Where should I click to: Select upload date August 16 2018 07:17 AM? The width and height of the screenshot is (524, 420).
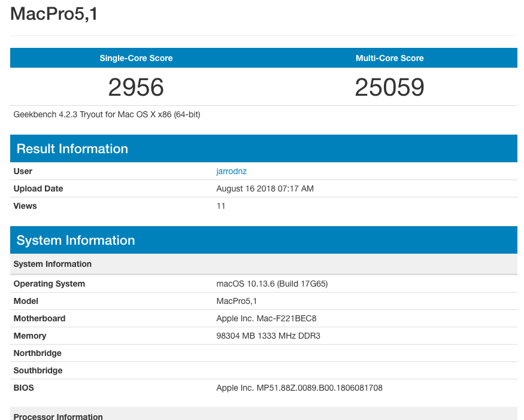click(265, 188)
